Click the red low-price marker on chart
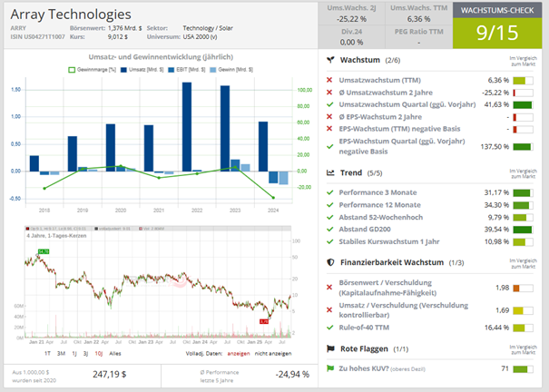 (x=264, y=321)
